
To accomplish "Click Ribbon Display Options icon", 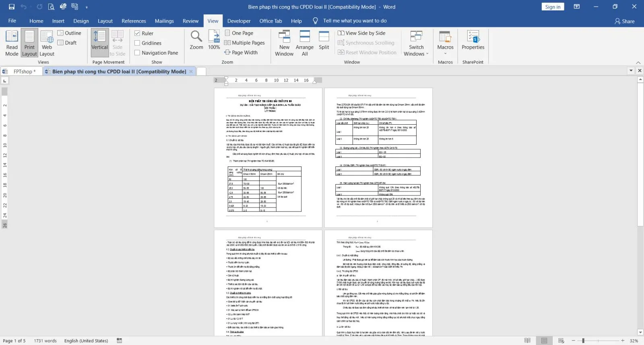I will [x=577, y=7].
